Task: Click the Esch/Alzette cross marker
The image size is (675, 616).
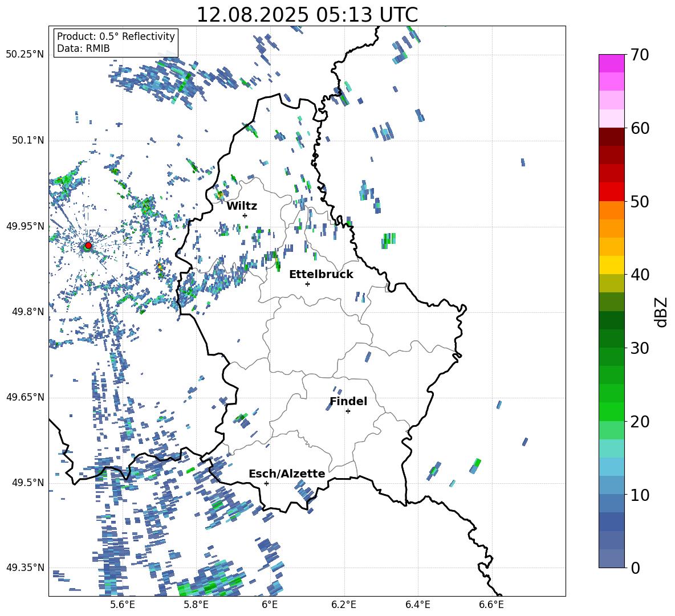Action: (266, 483)
